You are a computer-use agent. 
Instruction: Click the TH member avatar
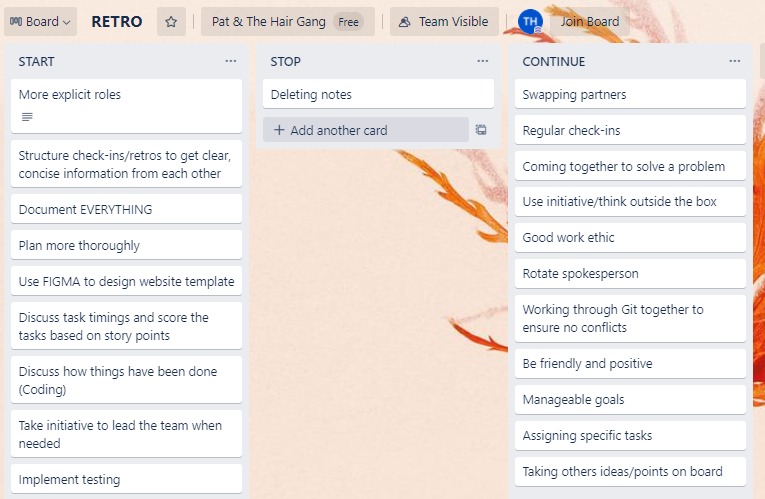click(530, 21)
